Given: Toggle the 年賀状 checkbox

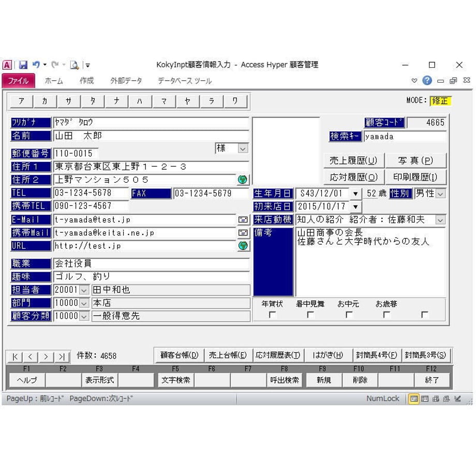Looking at the screenshot, I should 273,315.
